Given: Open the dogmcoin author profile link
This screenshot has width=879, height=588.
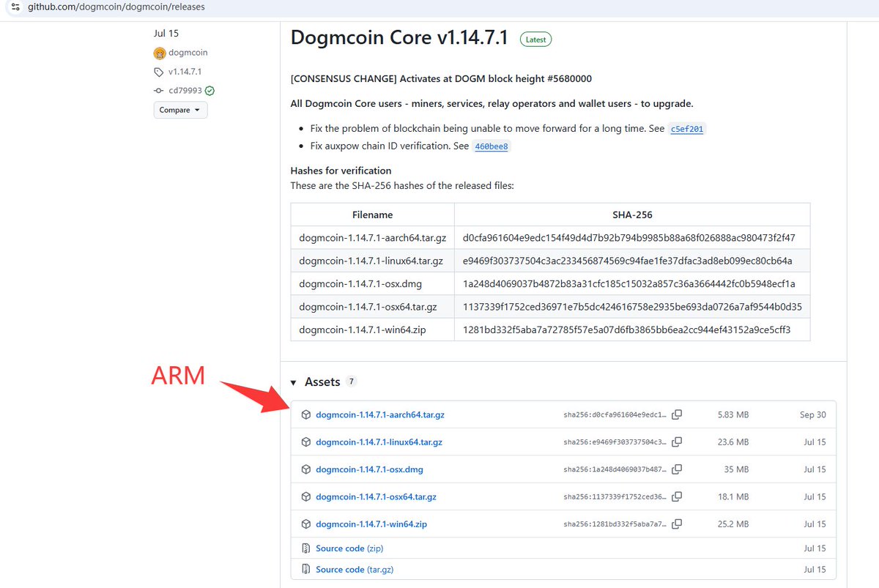Looking at the screenshot, I should [x=188, y=53].
